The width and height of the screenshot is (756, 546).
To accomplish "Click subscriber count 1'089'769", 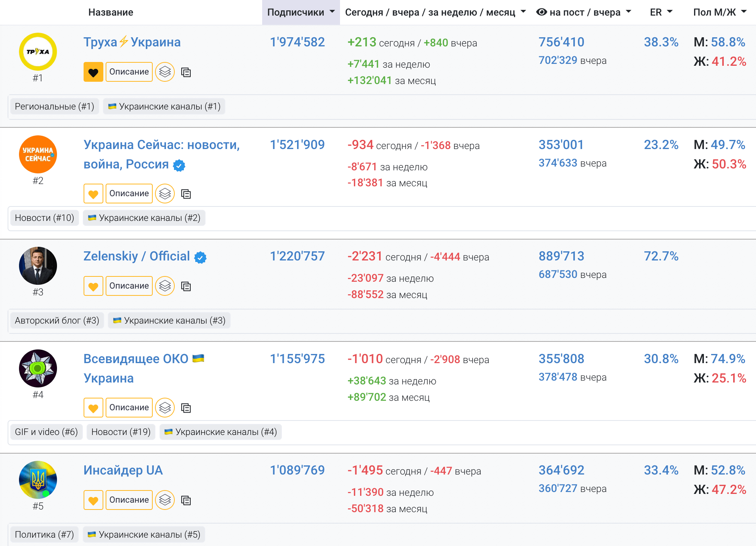I will pos(297,470).
